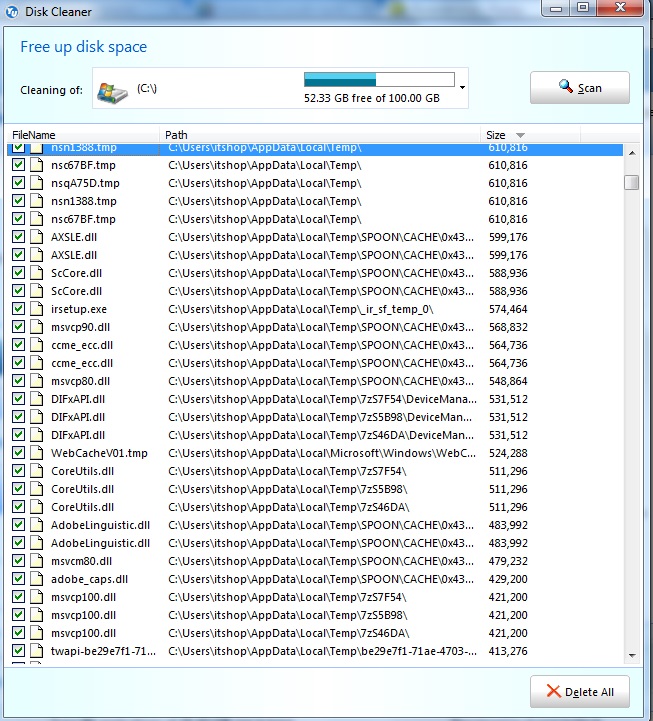
Task: Click the path containing Microsoft\Windows\WebC...
Action: pos(322,453)
